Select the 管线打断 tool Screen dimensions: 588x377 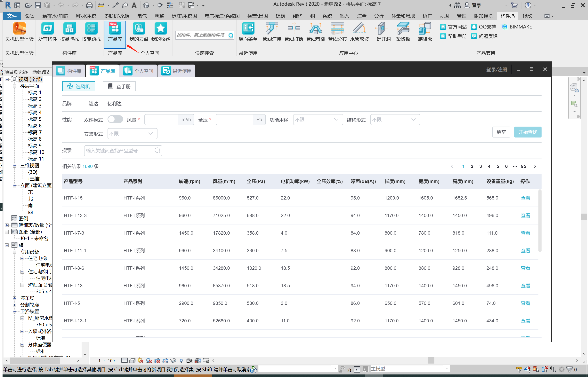(x=294, y=32)
